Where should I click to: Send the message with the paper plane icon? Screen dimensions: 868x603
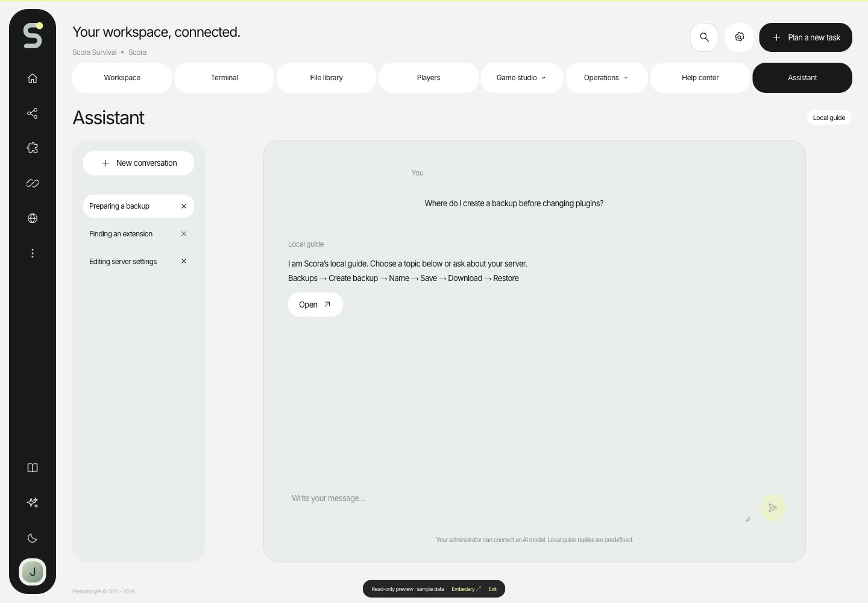(773, 508)
